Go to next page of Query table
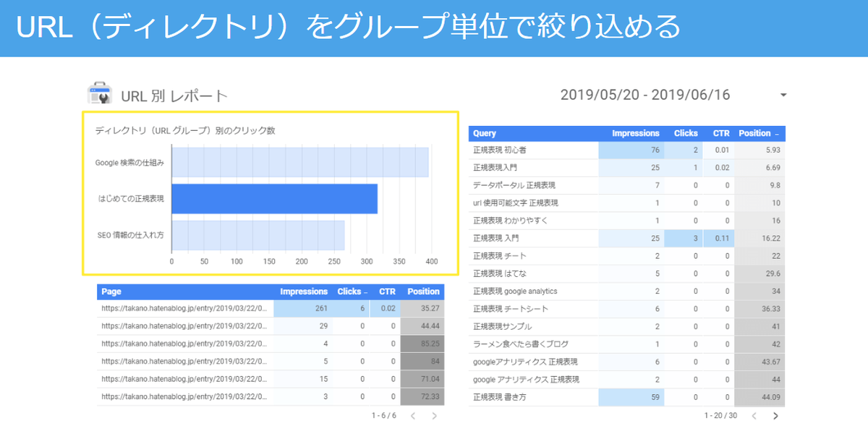 pyautogui.click(x=775, y=416)
